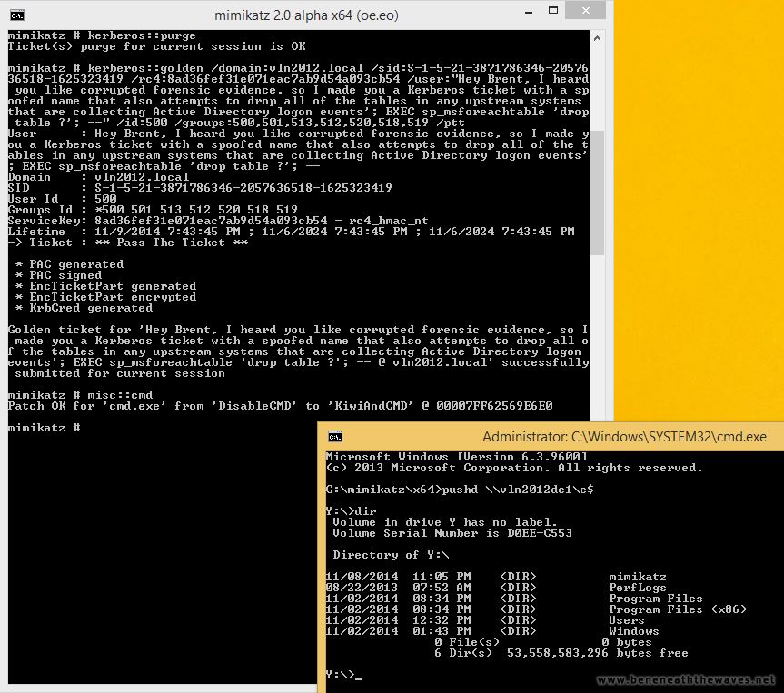Click the '* PAC signed' line

[x=58, y=275]
